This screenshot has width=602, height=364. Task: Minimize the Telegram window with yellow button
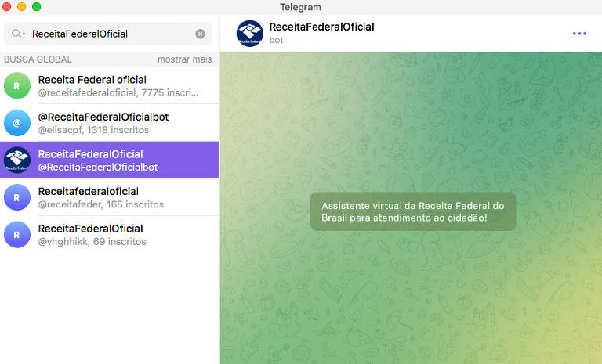point(21,6)
